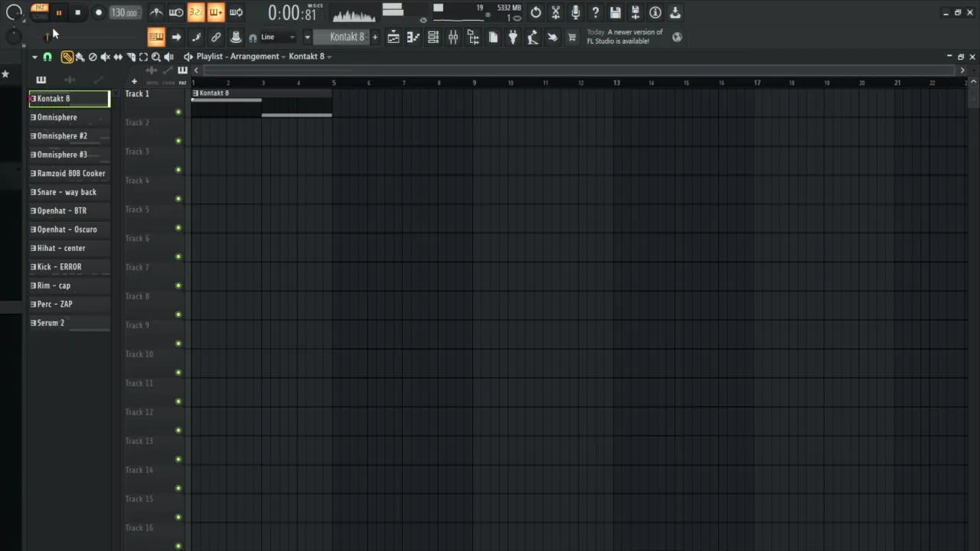Select the Zoom magnifier tool
This screenshot has height=551, width=980.
[x=155, y=57]
